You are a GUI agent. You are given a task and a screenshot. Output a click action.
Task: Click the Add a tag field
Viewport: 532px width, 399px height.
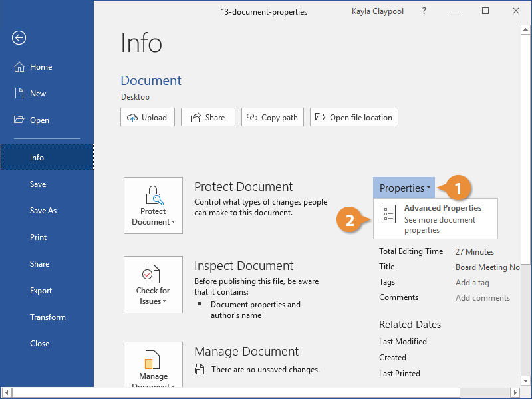(x=472, y=283)
